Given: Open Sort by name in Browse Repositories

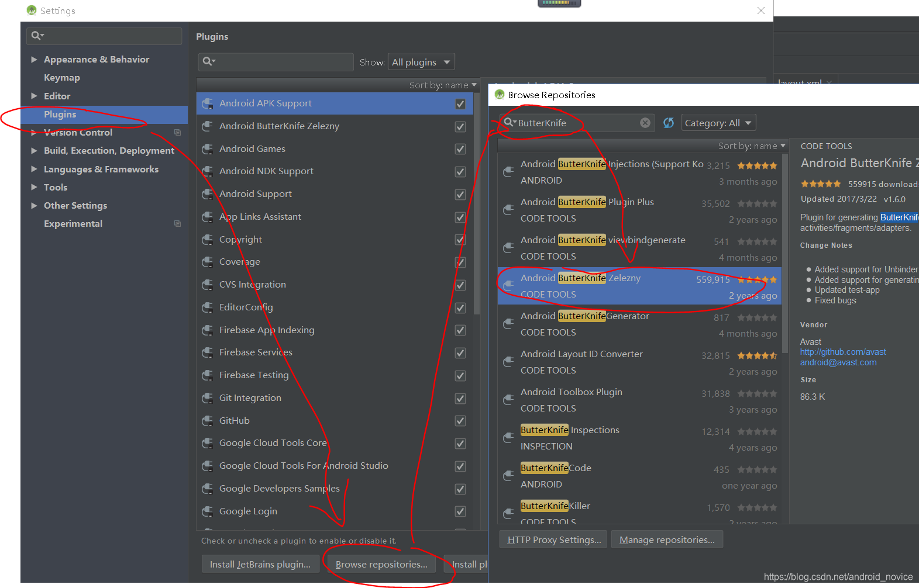Looking at the screenshot, I should pos(752,146).
